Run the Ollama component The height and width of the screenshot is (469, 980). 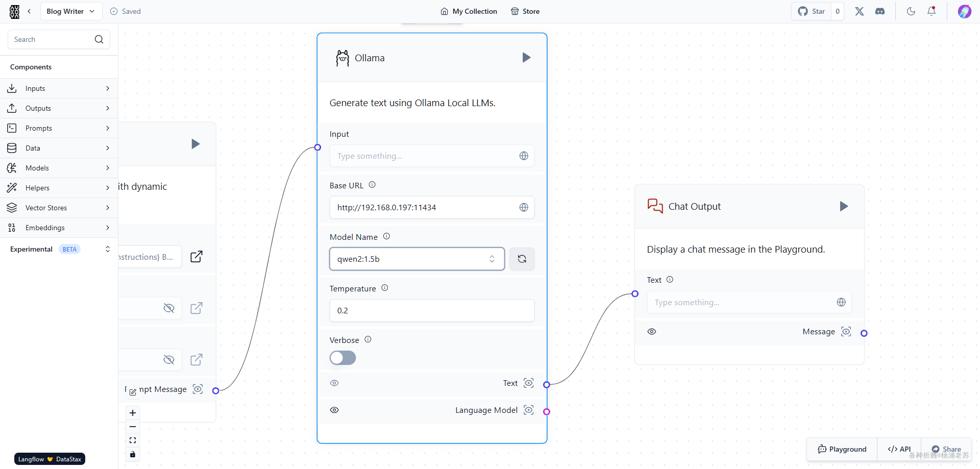coord(526,58)
